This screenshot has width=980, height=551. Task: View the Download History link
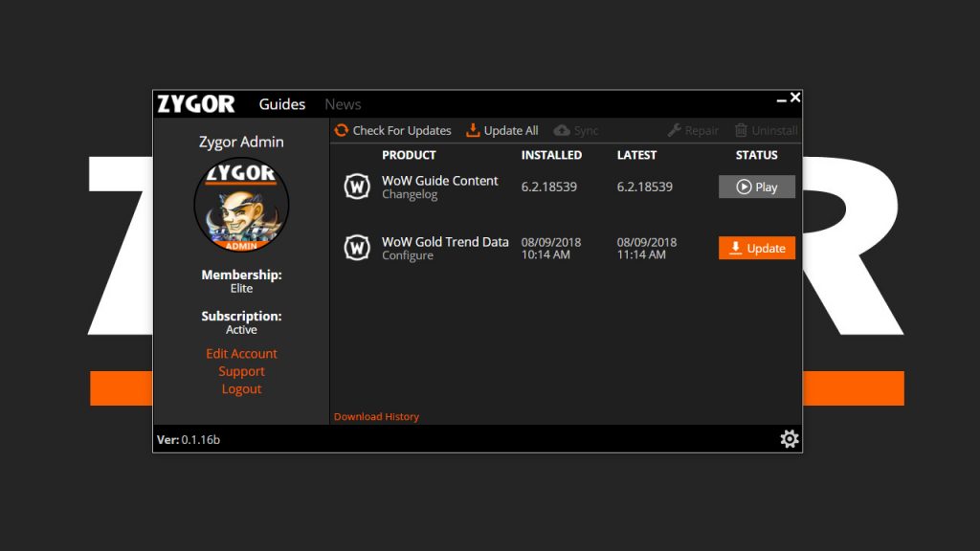[376, 417]
